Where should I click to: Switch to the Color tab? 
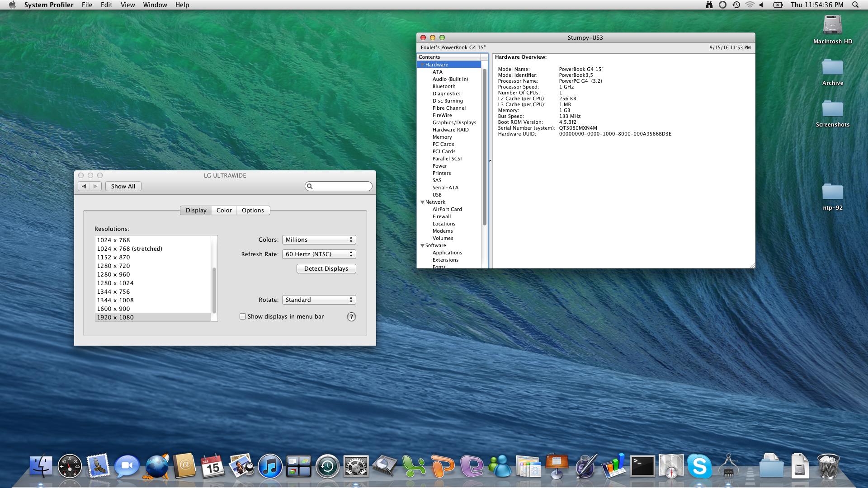pos(224,211)
